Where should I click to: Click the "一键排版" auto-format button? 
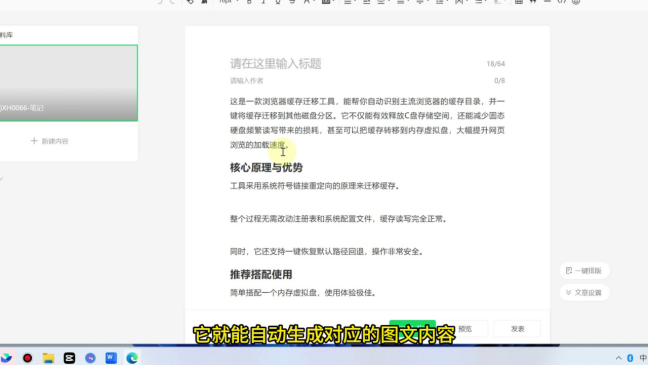tap(584, 270)
